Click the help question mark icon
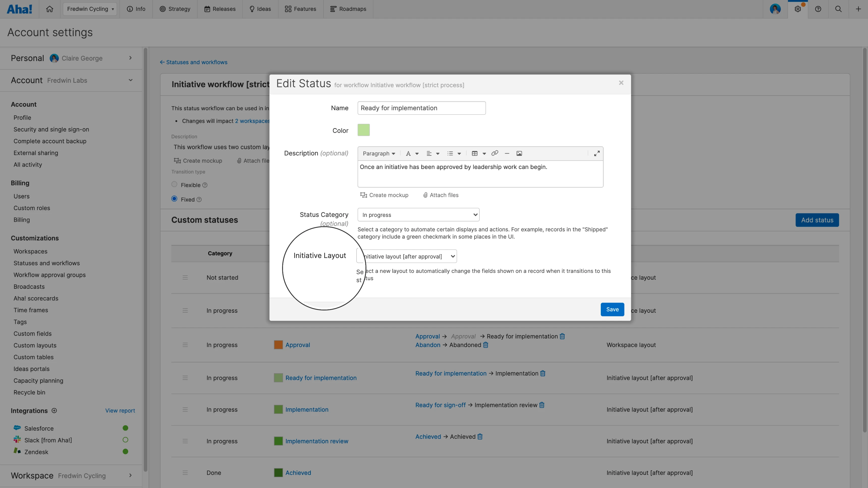The image size is (868, 488). (818, 9)
